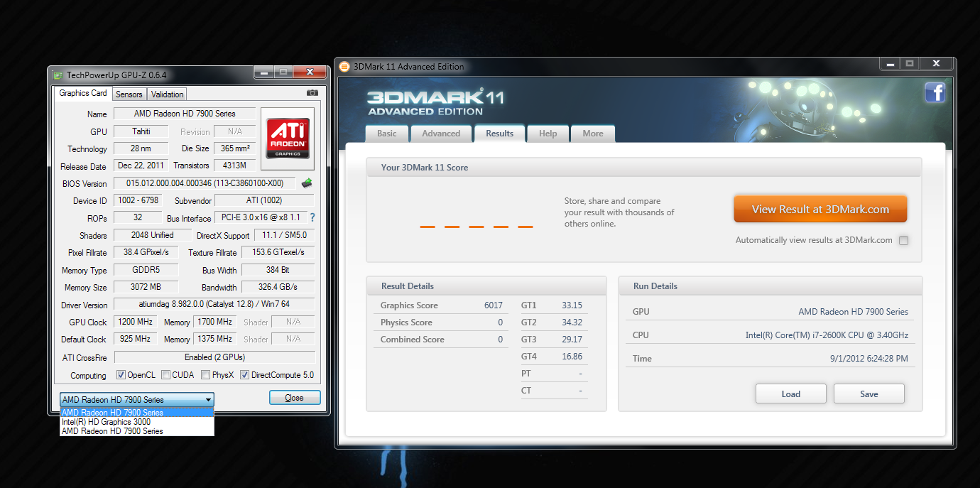The image size is (980, 488).
Task: Click the BIOS save chip icon
Action: (x=307, y=183)
